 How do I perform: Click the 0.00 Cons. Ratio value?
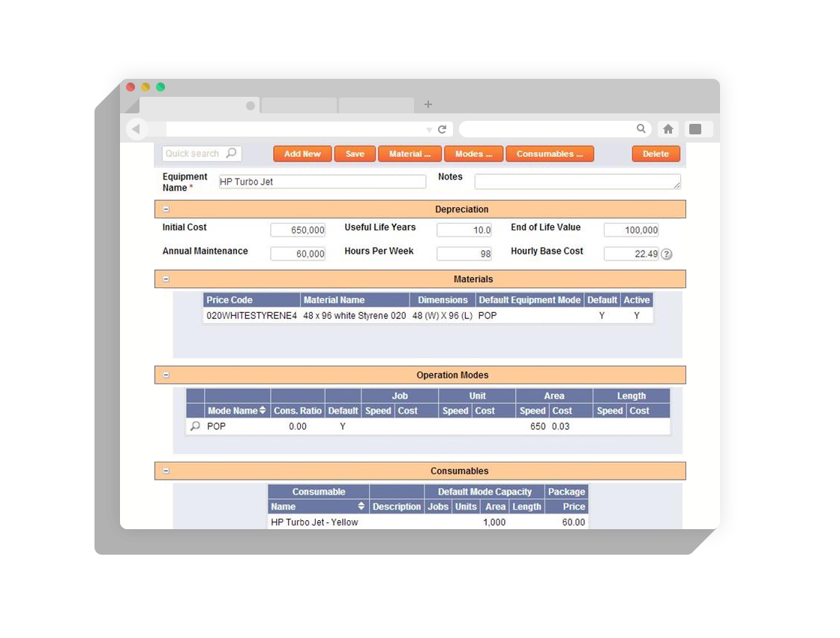coord(298,426)
